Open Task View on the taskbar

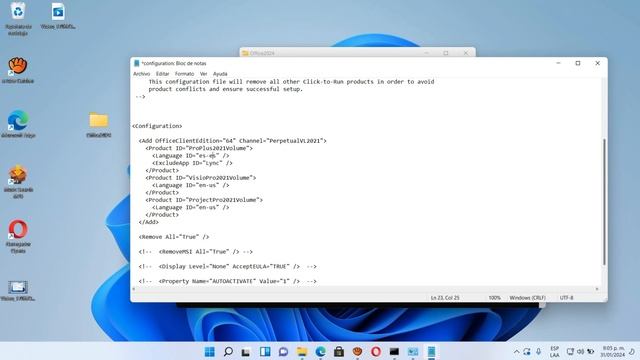(246, 351)
